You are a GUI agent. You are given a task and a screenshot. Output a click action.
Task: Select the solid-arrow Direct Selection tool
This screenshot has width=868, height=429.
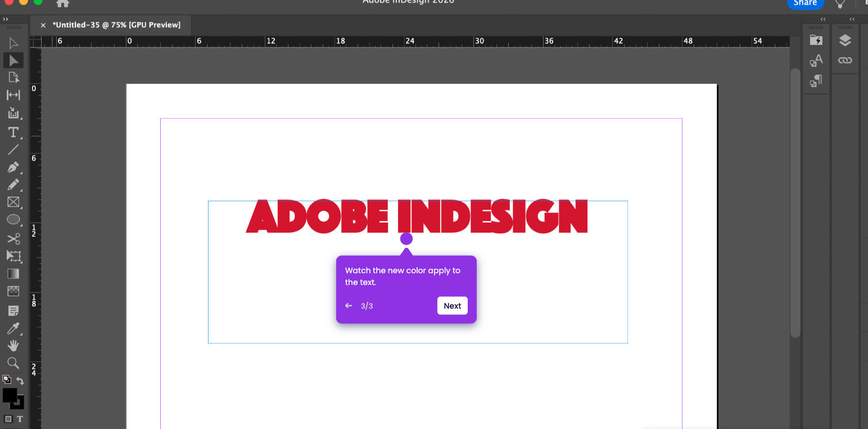[13, 60]
